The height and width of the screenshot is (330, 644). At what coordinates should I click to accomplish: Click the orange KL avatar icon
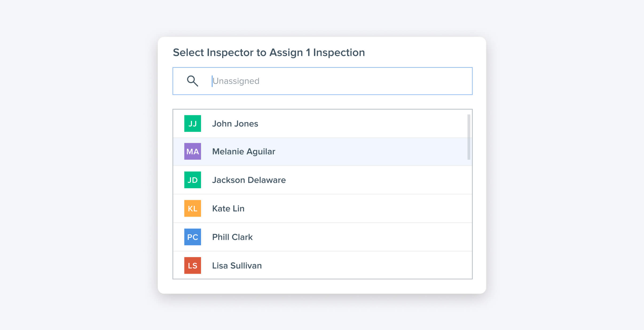click(193, 209)
